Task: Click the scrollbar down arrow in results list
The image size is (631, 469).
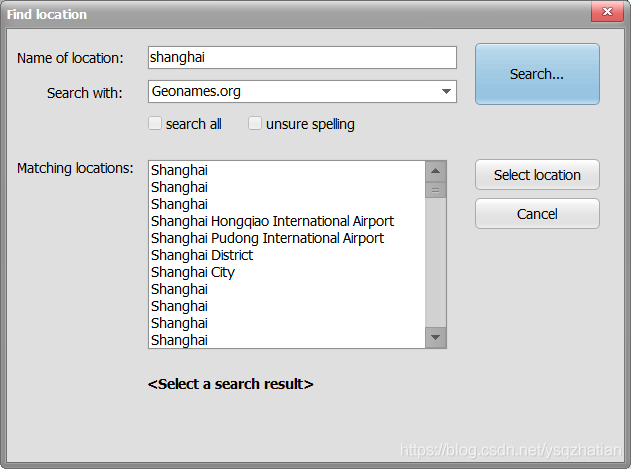Action: click(435, 337)
